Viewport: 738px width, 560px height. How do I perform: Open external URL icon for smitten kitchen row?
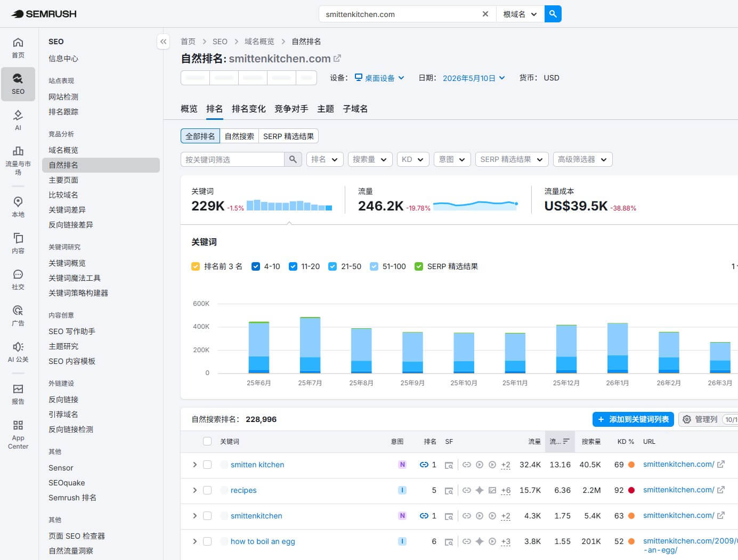pyautogui.click(x=721, y=464)
